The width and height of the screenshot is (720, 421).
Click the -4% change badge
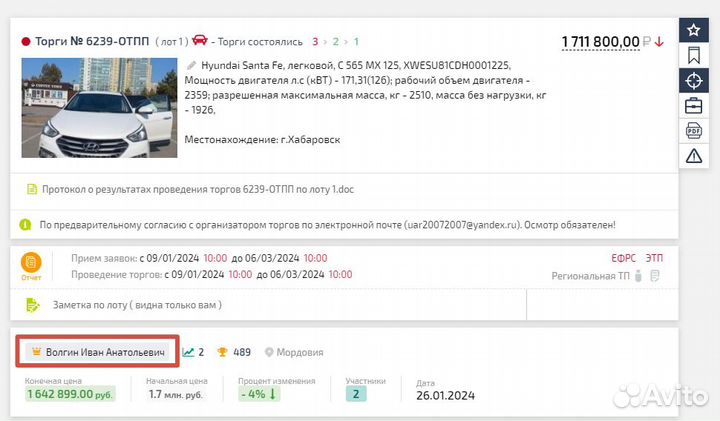(x=259, y=394)
